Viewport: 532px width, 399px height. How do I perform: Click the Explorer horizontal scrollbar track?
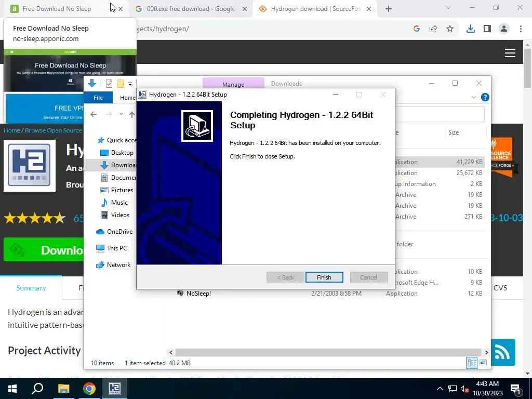pos(328,352)
